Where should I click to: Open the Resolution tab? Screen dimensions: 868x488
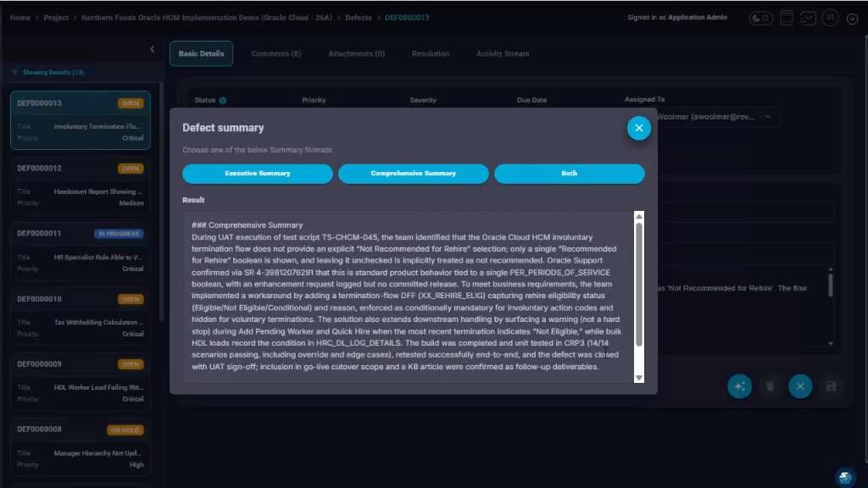pyautogui.click(x=430, y=53)
